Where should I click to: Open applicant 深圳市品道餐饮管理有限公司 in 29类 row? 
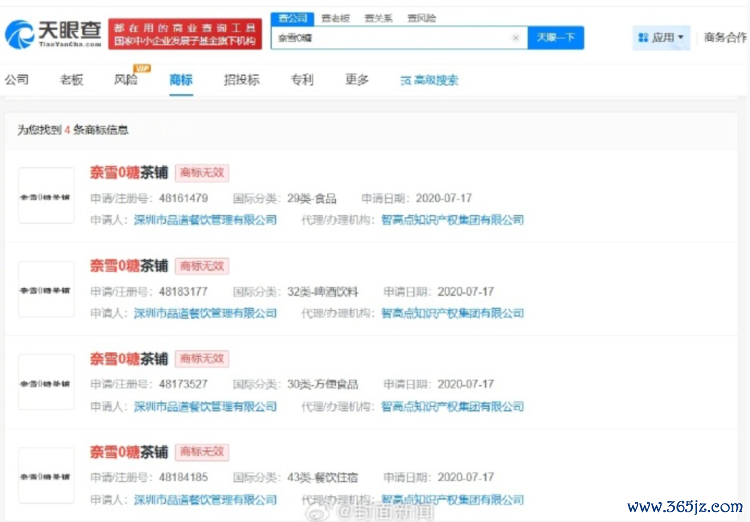pos(205,220)
